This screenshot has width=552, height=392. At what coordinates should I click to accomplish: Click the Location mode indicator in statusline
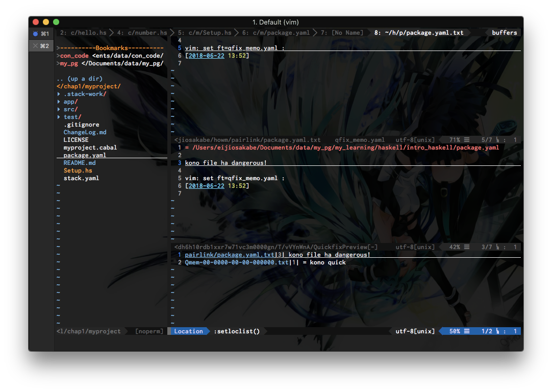[x=188, y=331]
